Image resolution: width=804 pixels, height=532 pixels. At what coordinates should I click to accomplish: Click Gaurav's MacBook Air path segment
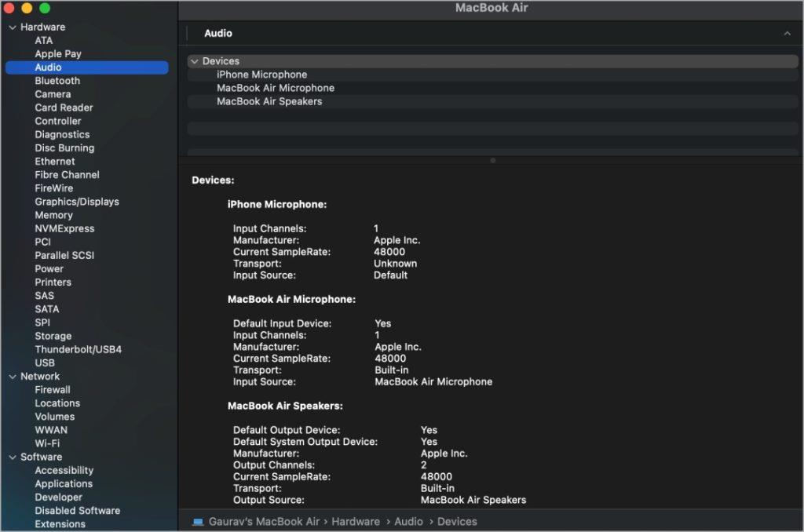tap(264, 522)
